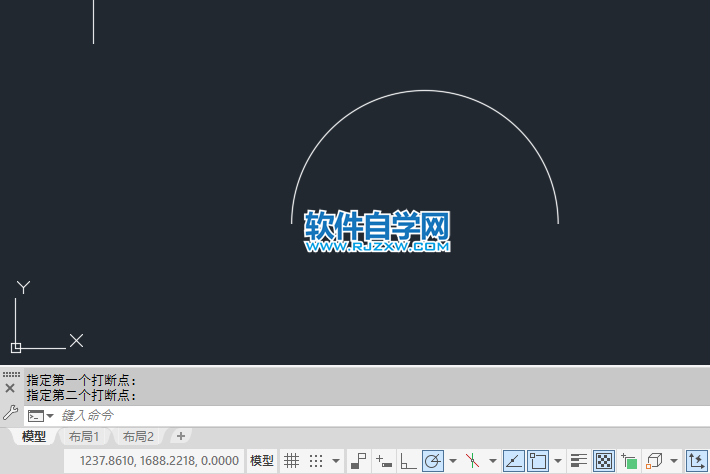Click command history line 指定第二个打断点
710x474 pixels.
point(82,395)
